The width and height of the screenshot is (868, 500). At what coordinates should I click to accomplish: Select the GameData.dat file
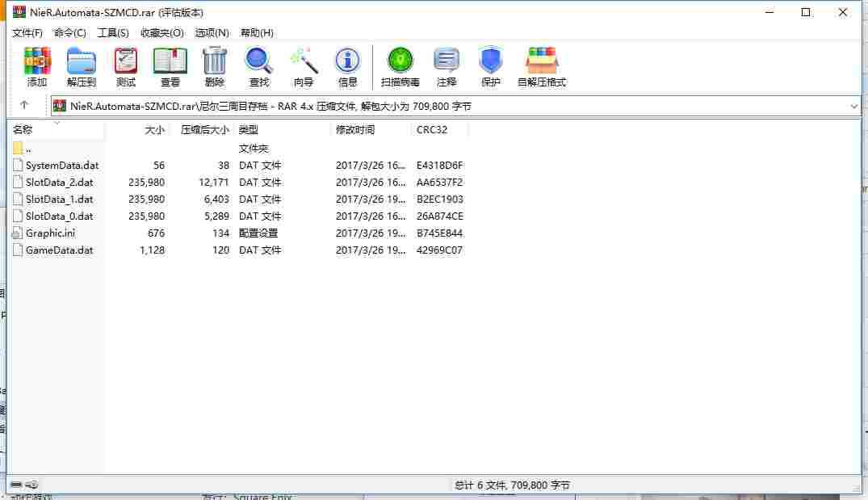[59, 250]
